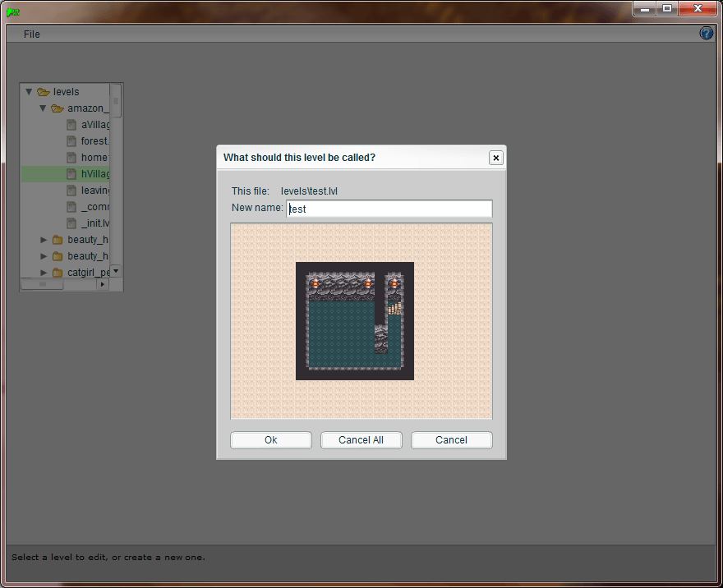This screenshot has width=723, height=588.
Task: Click the aVillage level file icon
Action: [x=71, y=125]
